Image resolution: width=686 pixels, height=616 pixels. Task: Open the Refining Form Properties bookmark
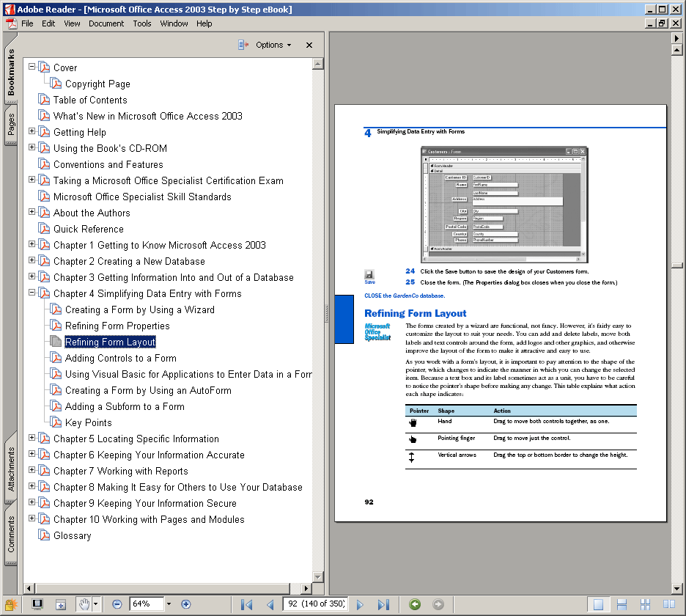pyautogui.click(x=117, y=326)
